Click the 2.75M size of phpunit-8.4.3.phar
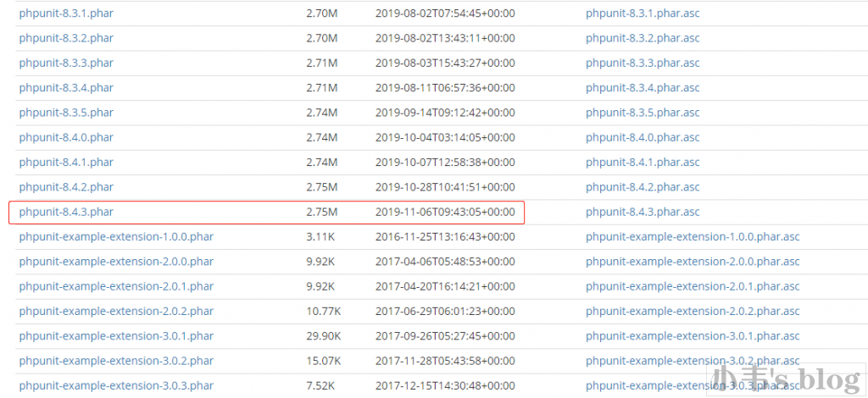This screenshot has width=868, height=398. click(x=321, y=213)
